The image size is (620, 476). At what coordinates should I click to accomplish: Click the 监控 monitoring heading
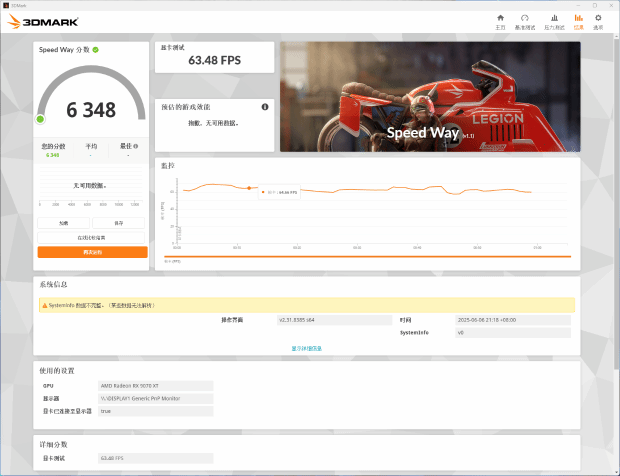tap(168, 166)
